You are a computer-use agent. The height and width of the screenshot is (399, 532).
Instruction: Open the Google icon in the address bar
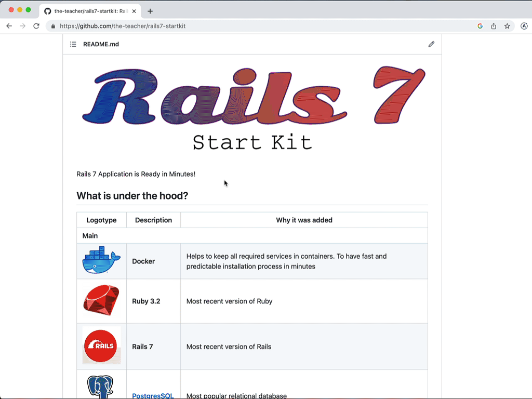pos(480,26)
